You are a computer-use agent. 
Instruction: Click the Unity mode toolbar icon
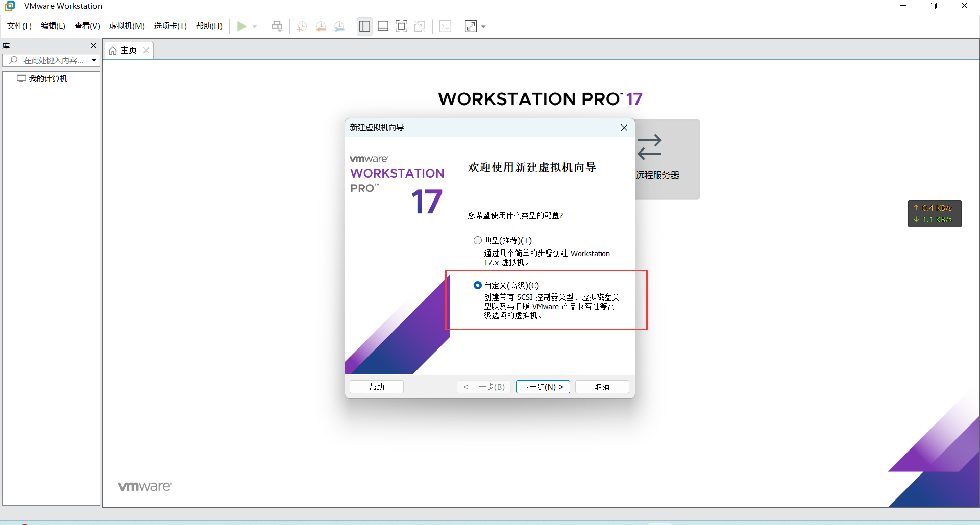pos(420,26)
